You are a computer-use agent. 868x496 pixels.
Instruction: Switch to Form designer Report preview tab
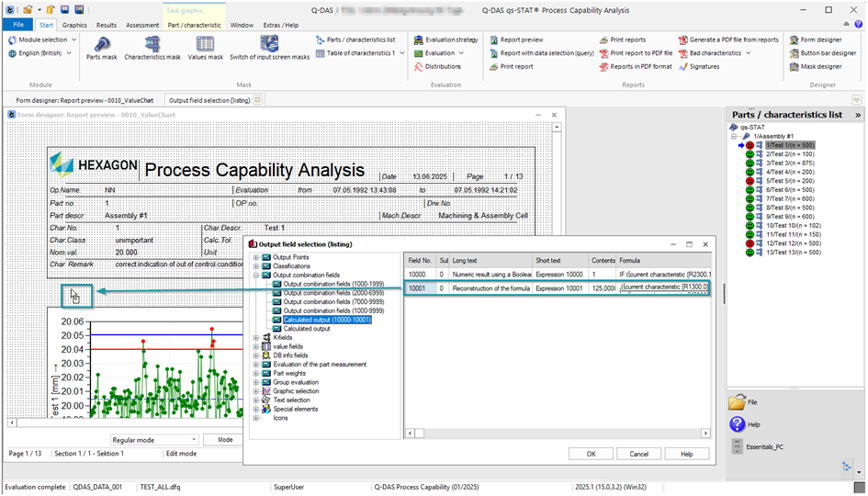85,100
